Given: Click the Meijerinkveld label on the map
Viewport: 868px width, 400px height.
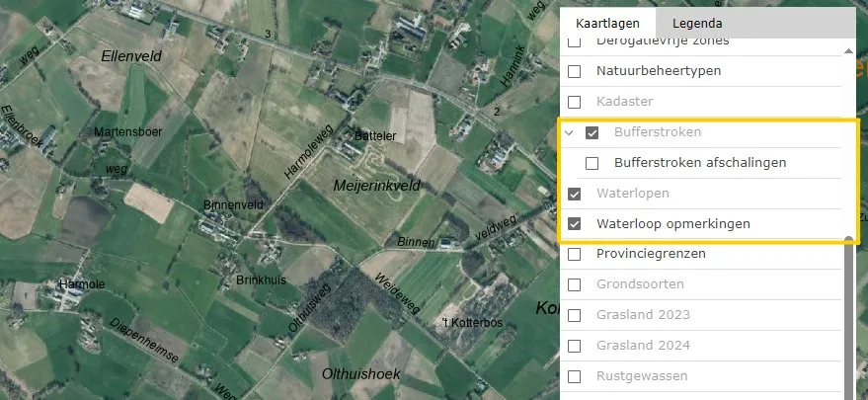Looking at the screenshot, I should coord(376,186).
